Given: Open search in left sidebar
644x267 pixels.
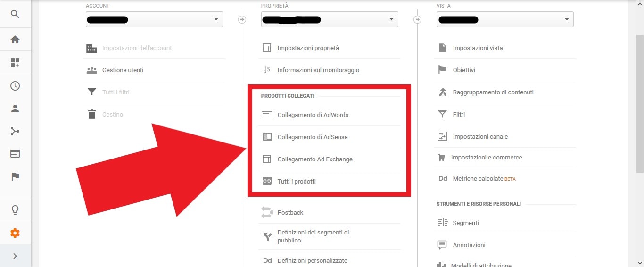Looking at the screenshot, I should [x=15, y=14].
